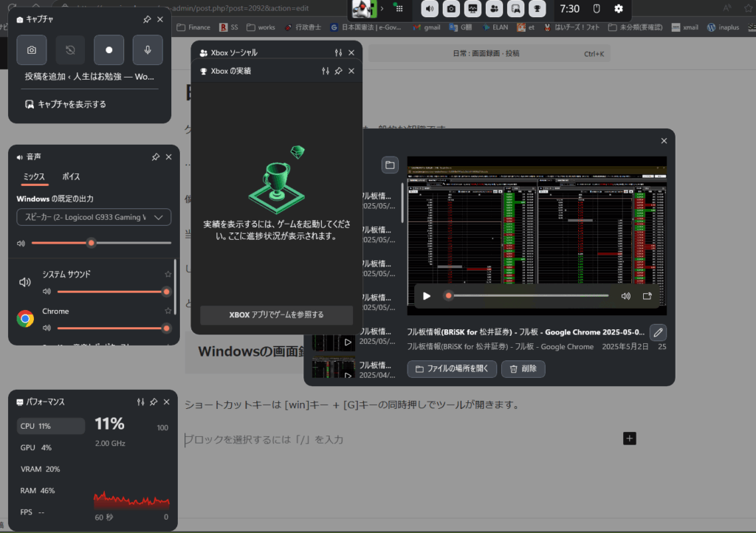Open the 行政書士 bookmark

(x=303, y=27)
